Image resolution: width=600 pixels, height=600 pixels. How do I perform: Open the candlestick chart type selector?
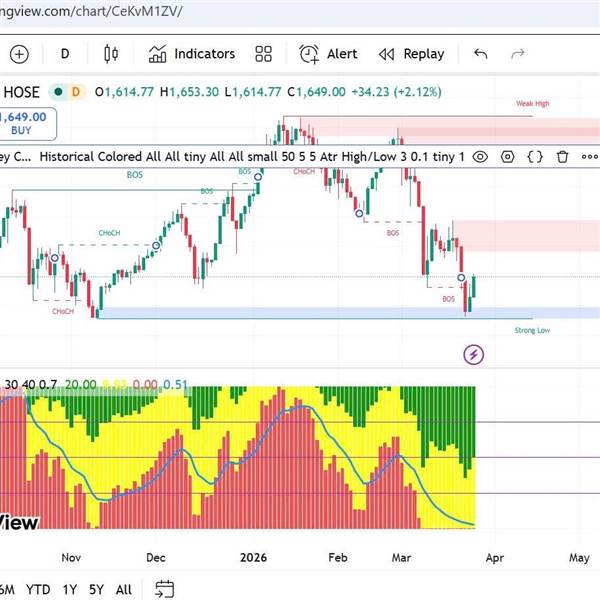click(111, 54)
